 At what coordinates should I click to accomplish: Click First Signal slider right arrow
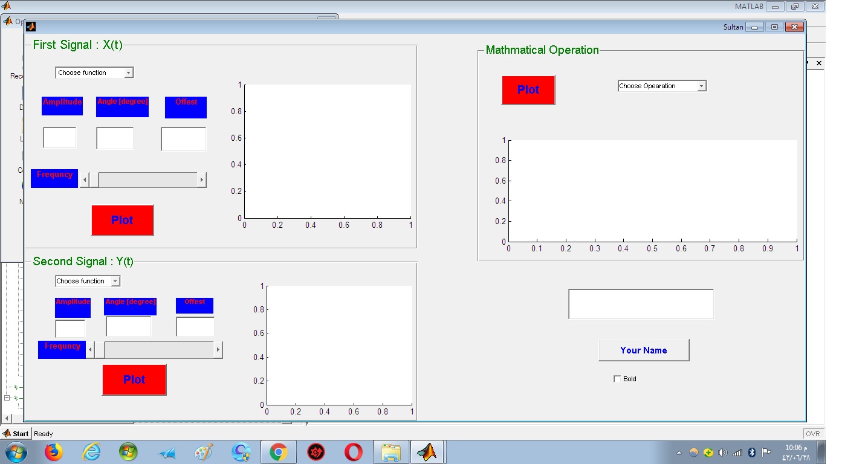click(202, 179)
